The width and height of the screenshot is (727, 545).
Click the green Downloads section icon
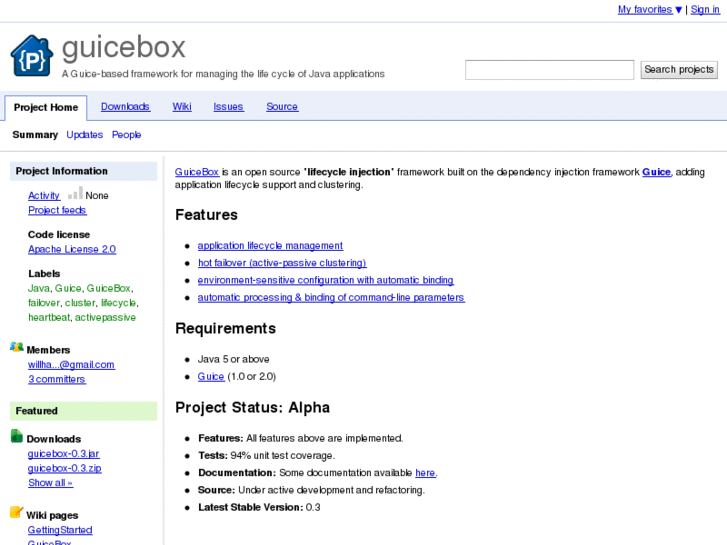pos(17,437)
